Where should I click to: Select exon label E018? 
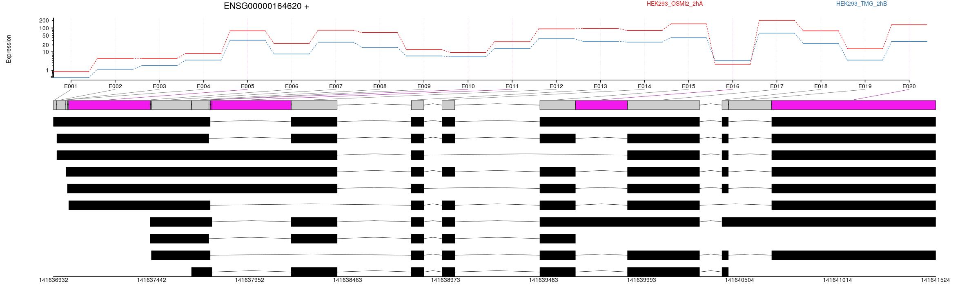pos(821,86)
